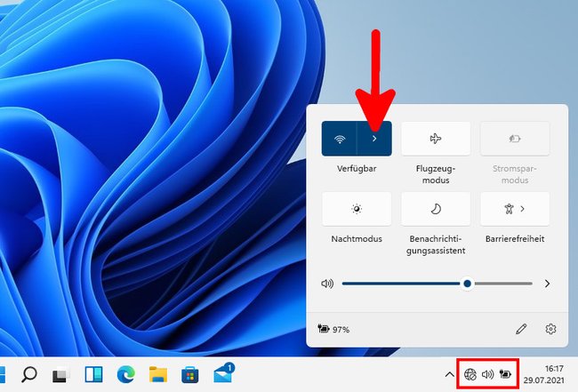Click the speaker icon in system tray

(x=487, y=375)
